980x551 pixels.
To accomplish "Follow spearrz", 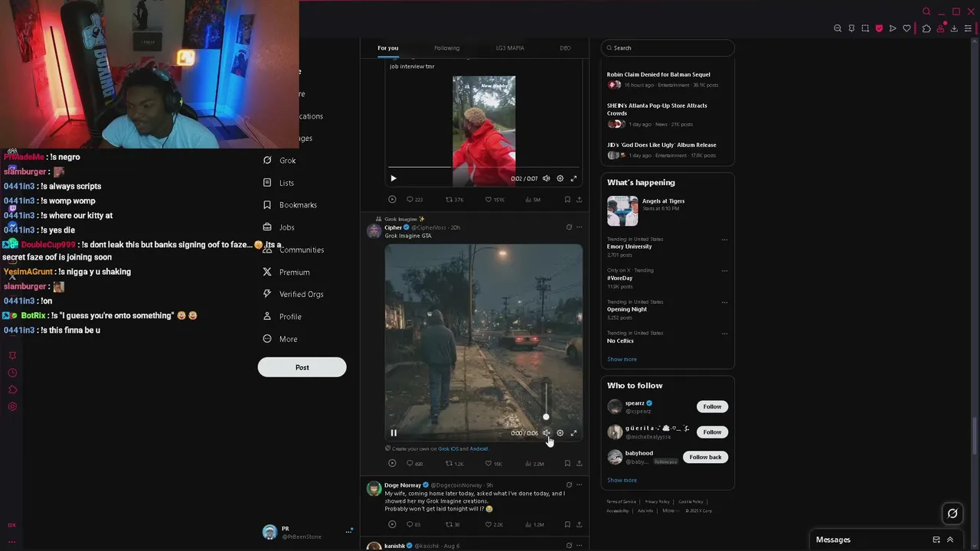I will tap(712, 406).
